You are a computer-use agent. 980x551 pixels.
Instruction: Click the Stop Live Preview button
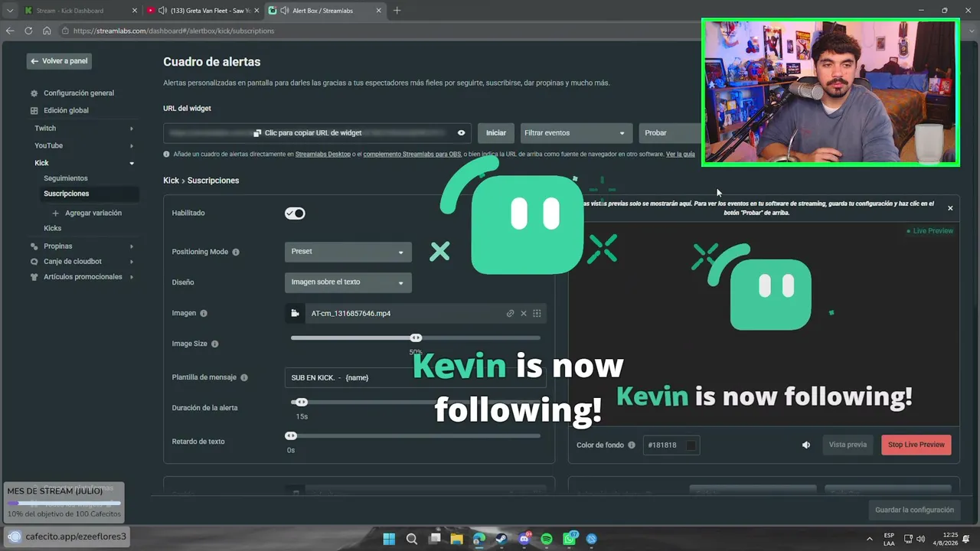pyautogui.click(x=916, y=445)
